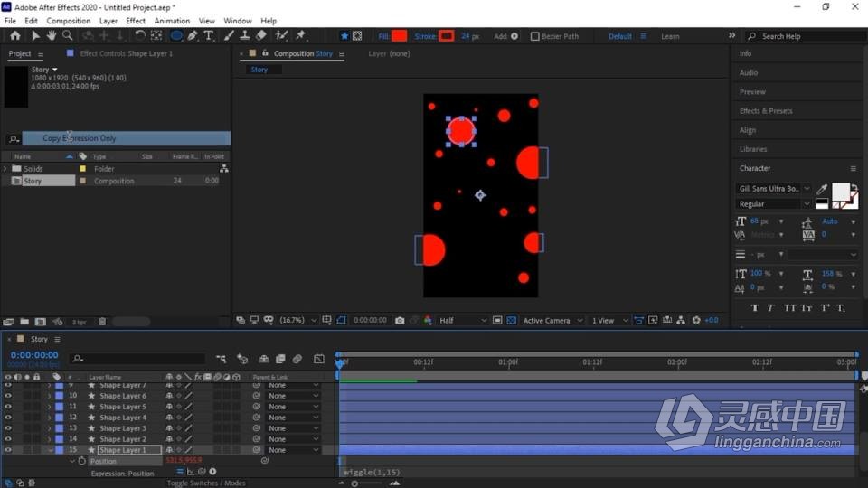
Task: Hide Shape Layer 2 with eye icon
Action: (8, 439)
